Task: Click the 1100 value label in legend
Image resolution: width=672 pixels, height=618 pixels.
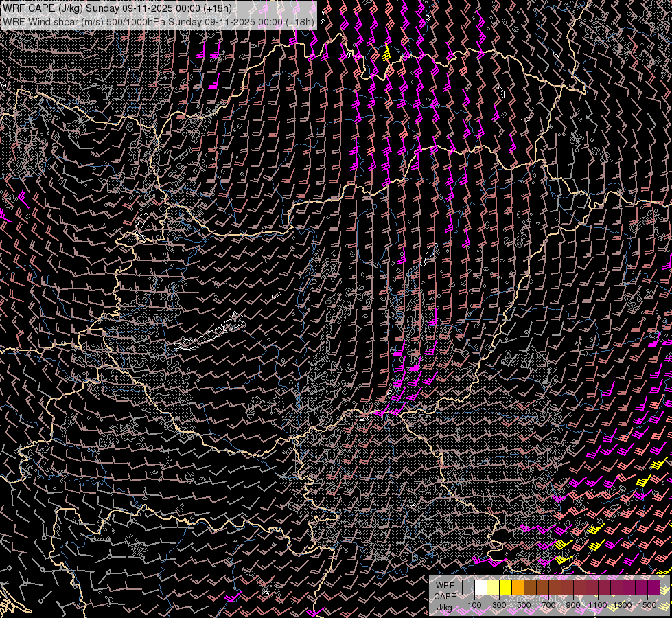Action: [598, 605]
